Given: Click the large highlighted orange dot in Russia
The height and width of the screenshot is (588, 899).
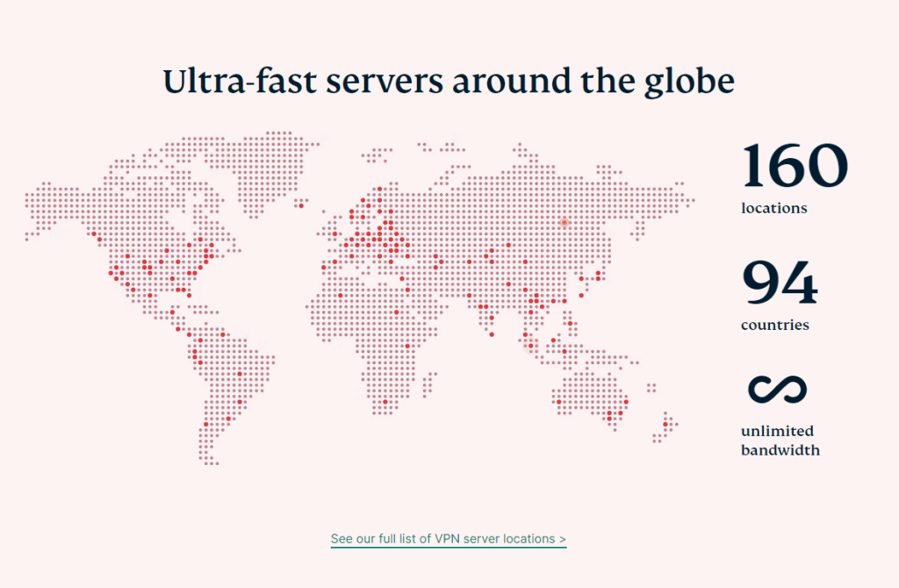Looking at the screenshot, I should tap(565, 223).
